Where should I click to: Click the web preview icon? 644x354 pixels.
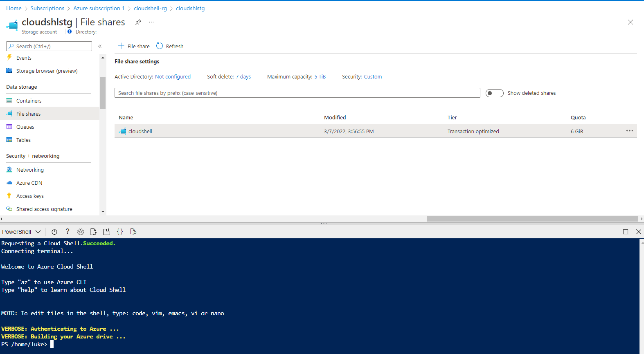[x=133, y=232]
